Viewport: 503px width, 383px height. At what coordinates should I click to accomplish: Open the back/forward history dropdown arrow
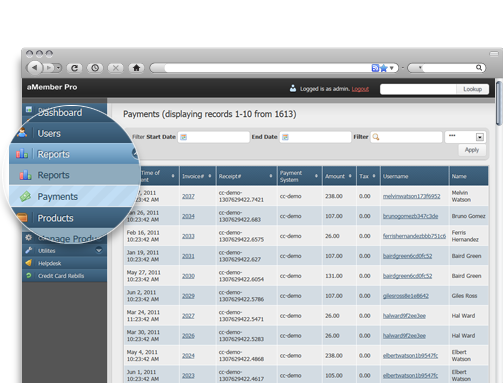[x=58, y=68]
